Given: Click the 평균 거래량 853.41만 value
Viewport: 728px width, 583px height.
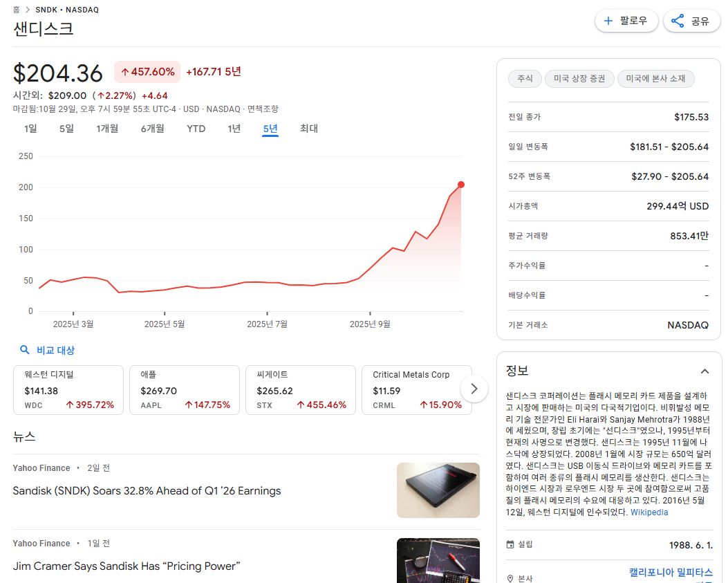Looking at the screenshot, I should coord(689,236).
